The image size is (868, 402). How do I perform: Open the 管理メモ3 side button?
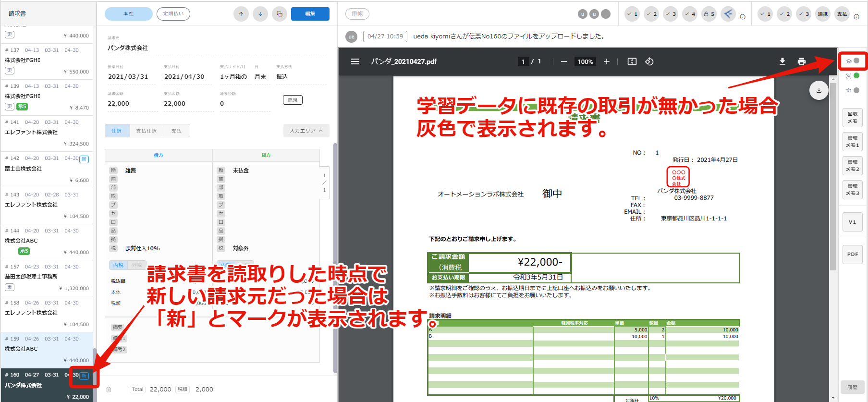[x=853, y=190]
